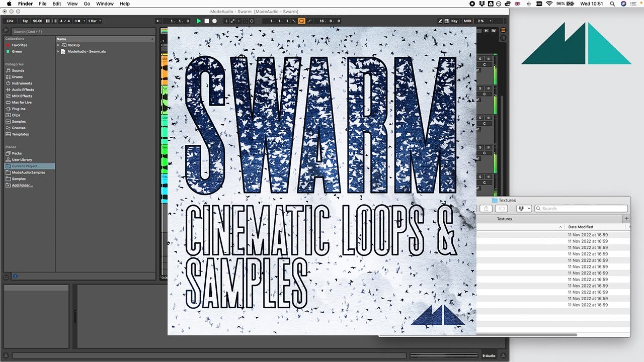Screen dimensions: 644x362
Task: Toggle the orange Loop switch
Action: coord(301,21)
